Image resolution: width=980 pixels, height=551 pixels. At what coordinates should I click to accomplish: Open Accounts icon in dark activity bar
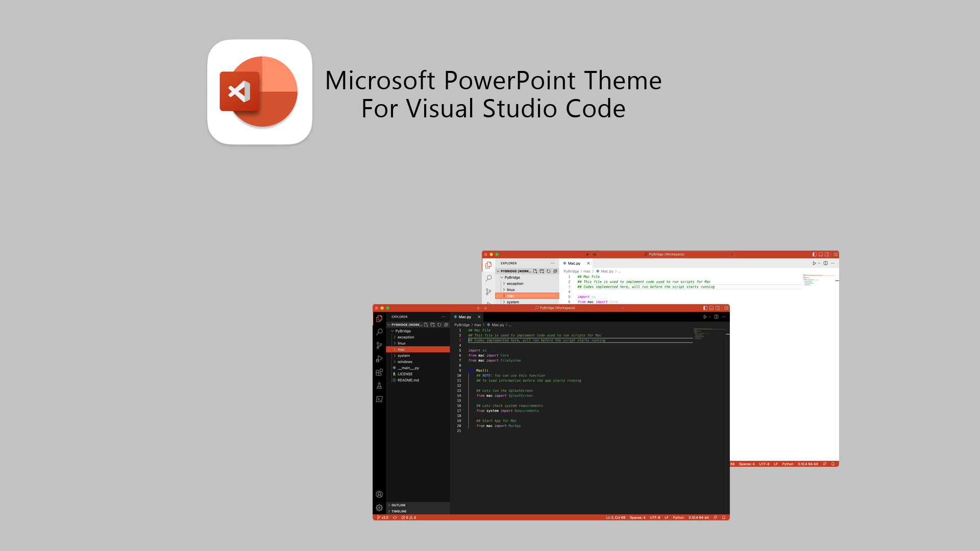point(379,494)
